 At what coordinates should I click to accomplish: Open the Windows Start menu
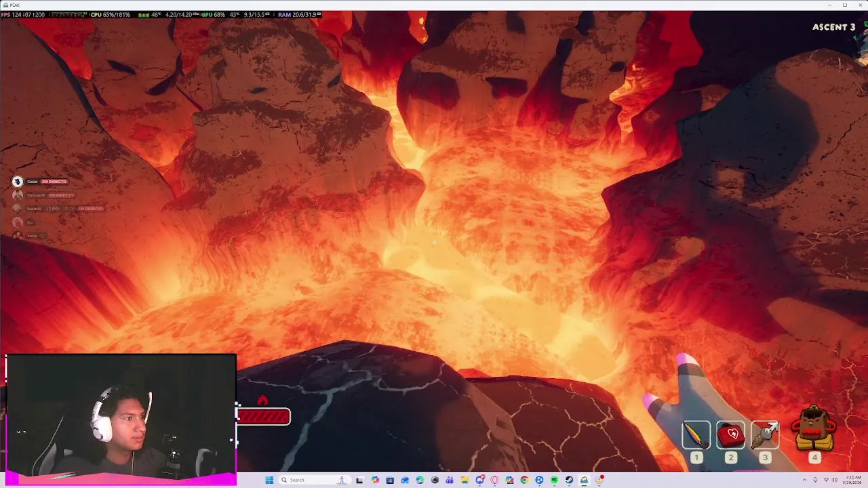point(269,480)
